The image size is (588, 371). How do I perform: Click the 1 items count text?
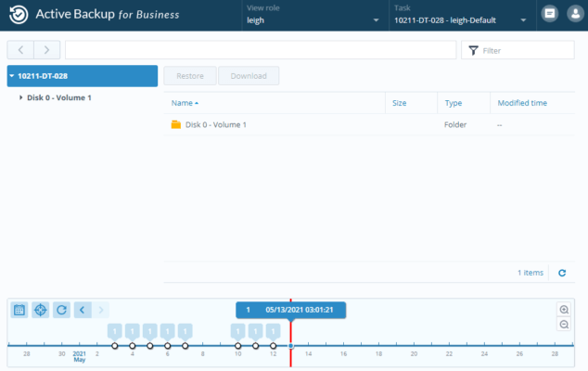pyautogui.click(x=530, y=273)
